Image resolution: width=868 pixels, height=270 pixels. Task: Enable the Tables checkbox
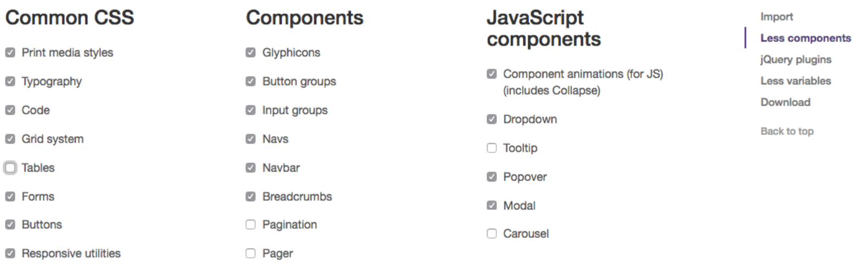(10, 168)
